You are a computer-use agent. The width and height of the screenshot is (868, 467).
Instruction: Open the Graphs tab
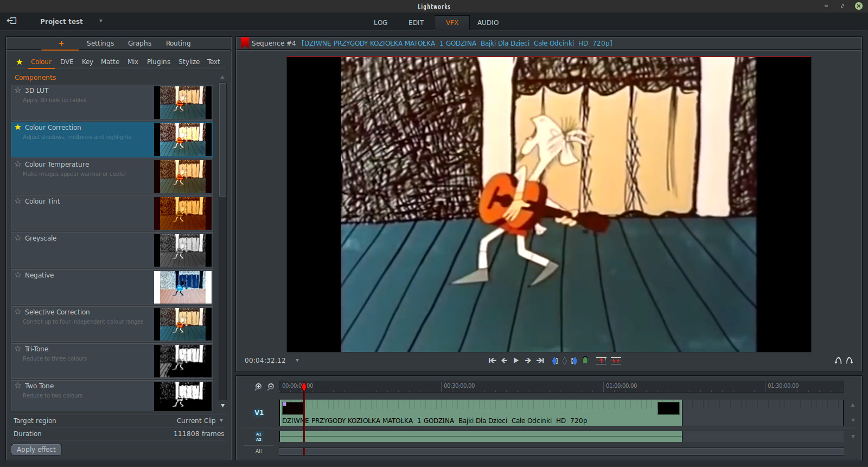[x=139, y=43]
